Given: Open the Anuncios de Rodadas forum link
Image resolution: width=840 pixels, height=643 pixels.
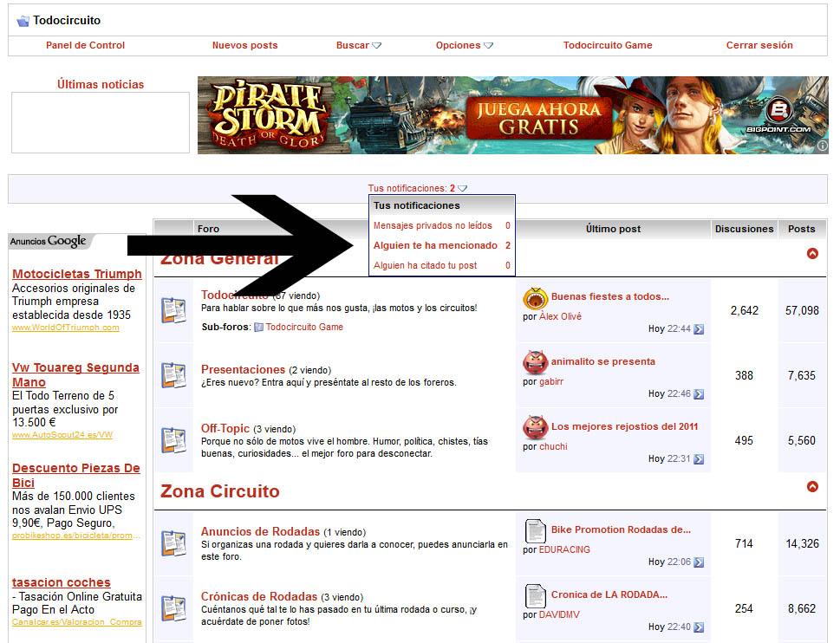Looking at the screenshot, I should pyautogui.click(x=260, y=531).
